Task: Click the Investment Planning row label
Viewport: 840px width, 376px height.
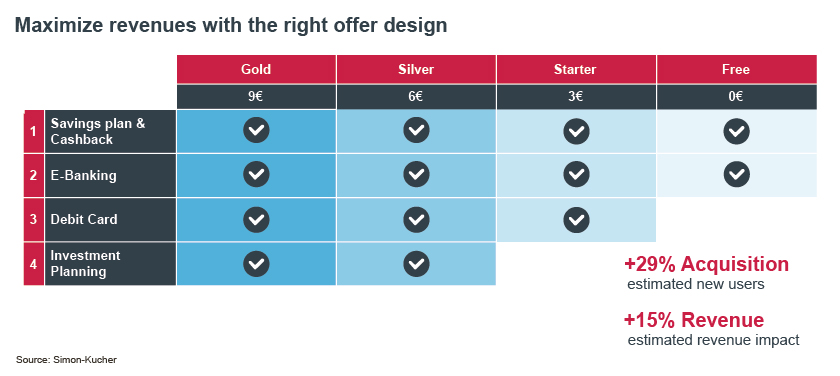Action: [110, 264]
